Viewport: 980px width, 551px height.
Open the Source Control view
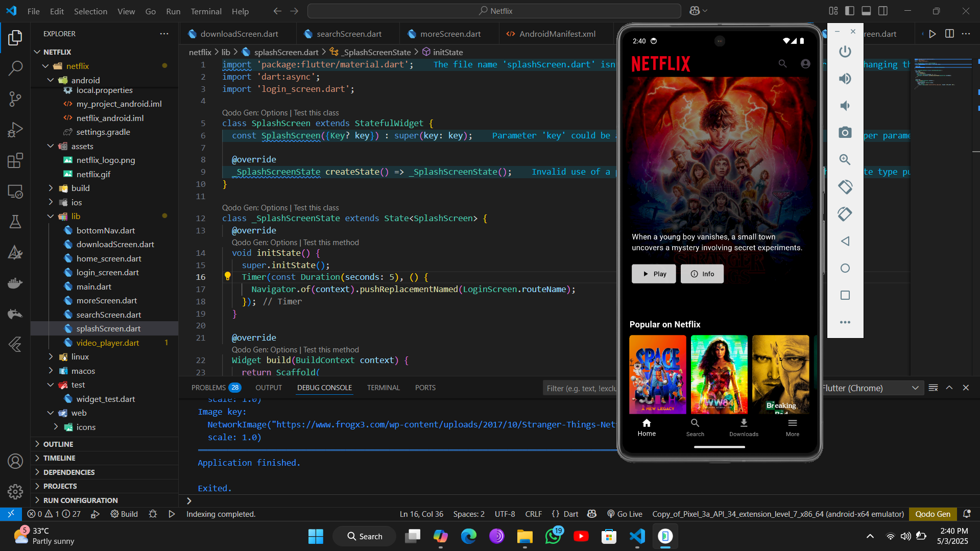(15, 99)
